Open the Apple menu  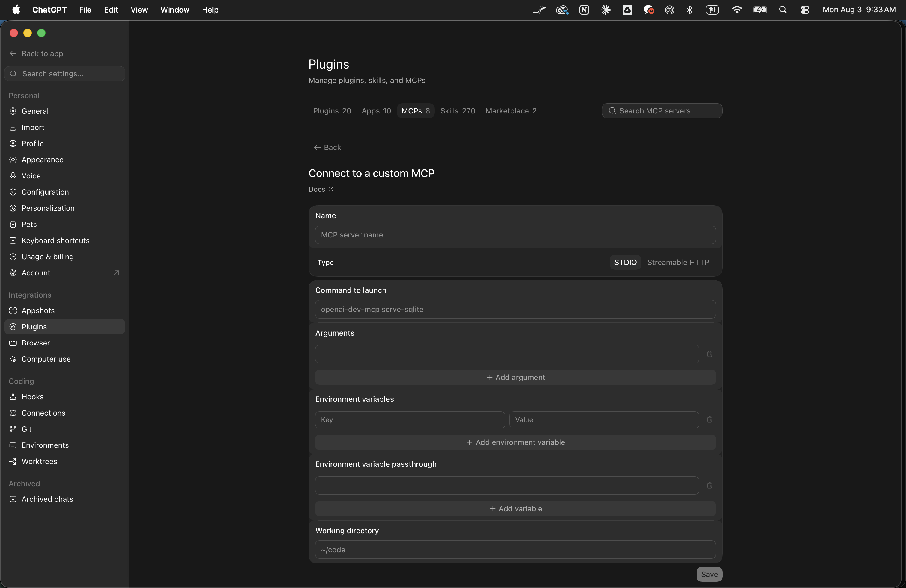(16, 10)
